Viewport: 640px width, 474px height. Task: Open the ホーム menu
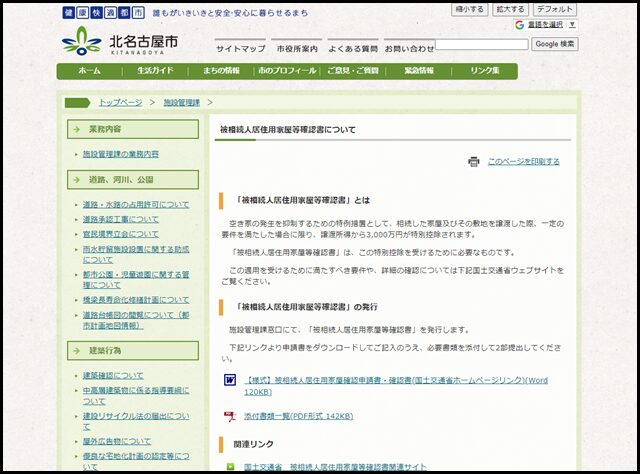point(89,71)
